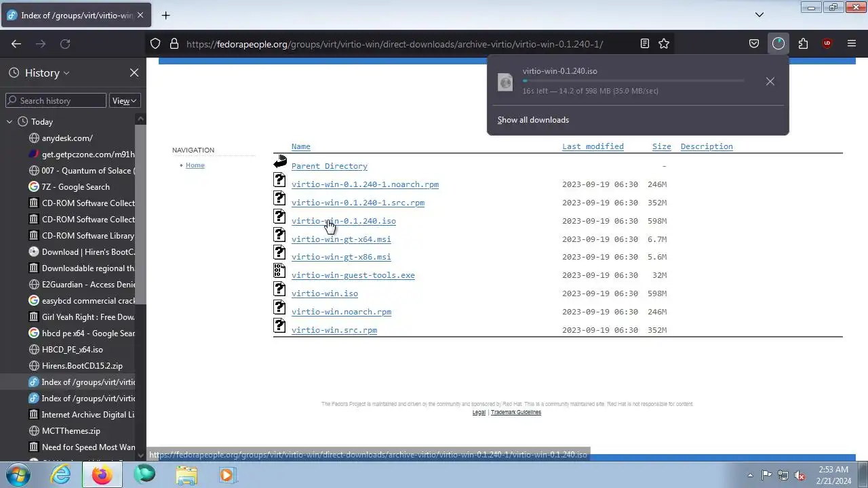The width and height of the screenshot is (868, 488).
Task: Cancel the virtio-win-0.1.240.iso download
Action: coord(770,81)
